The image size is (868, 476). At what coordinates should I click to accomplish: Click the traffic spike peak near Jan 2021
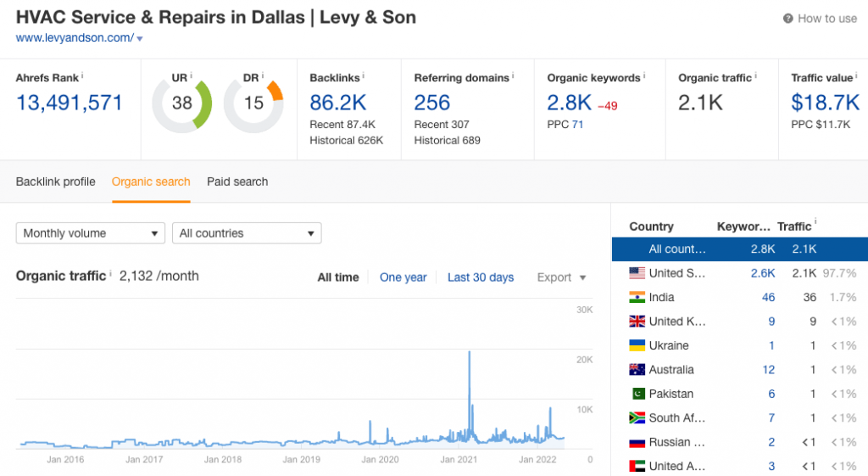coord(470,352)
